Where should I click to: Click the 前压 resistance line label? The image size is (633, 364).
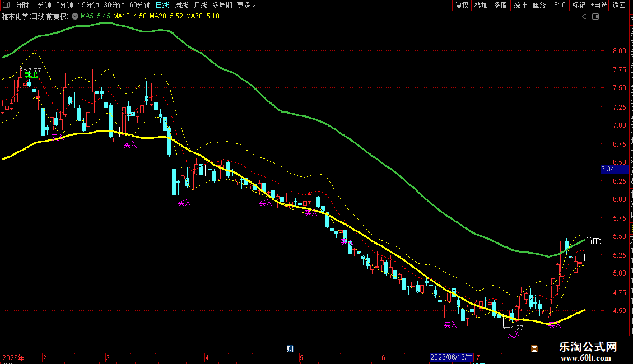point(593,241)
